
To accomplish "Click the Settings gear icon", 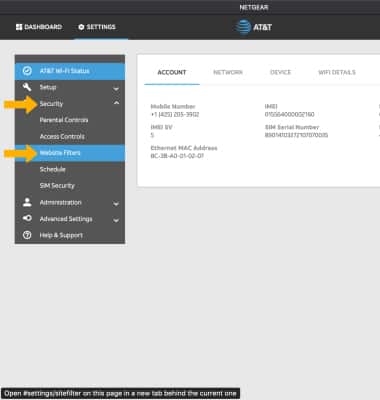I will (81, 27).
